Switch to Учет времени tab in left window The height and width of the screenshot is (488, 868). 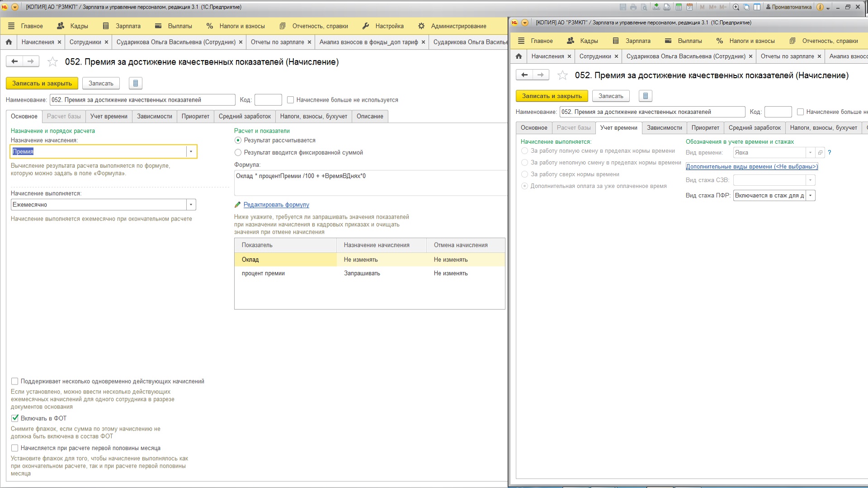tap(109, 116)
